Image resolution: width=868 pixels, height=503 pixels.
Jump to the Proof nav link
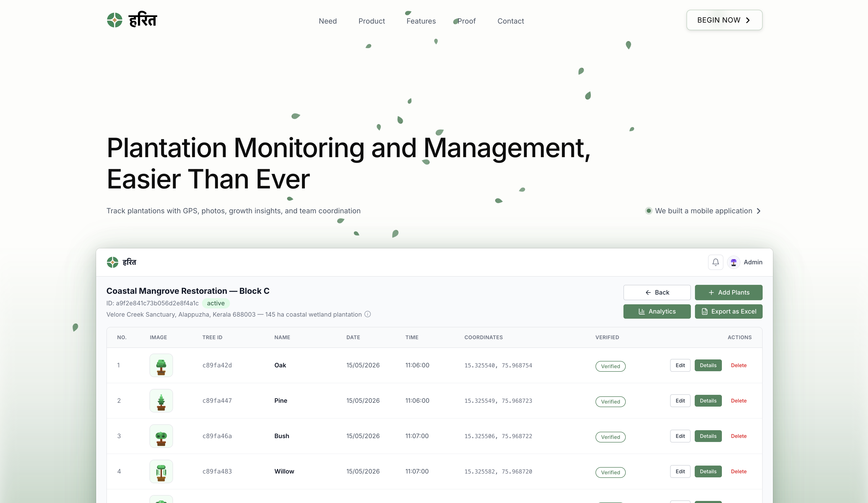point(466,21)
